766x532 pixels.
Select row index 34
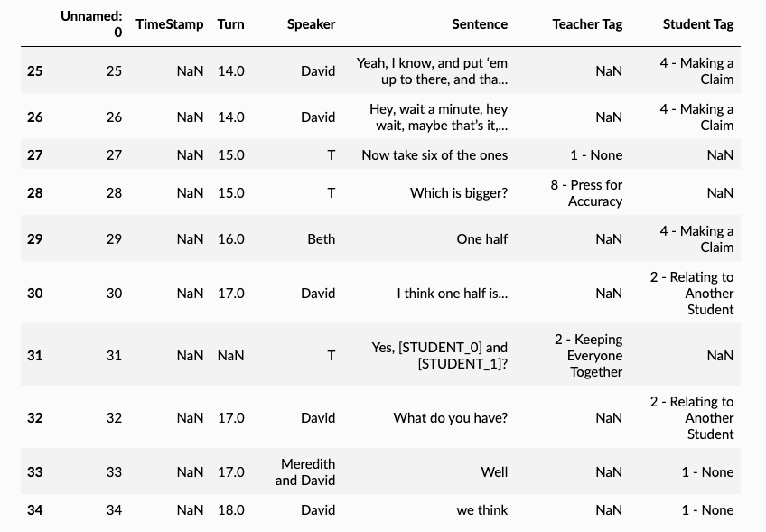(x=34, y=510)
